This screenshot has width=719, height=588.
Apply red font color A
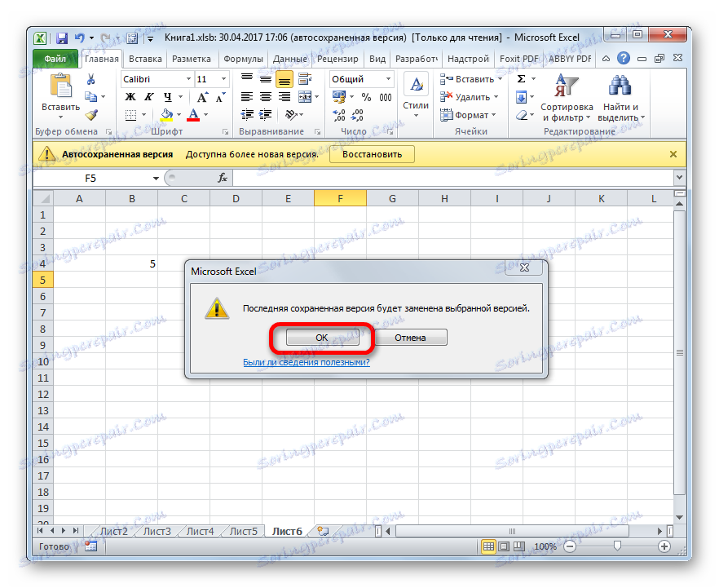(x=193, y=115)
